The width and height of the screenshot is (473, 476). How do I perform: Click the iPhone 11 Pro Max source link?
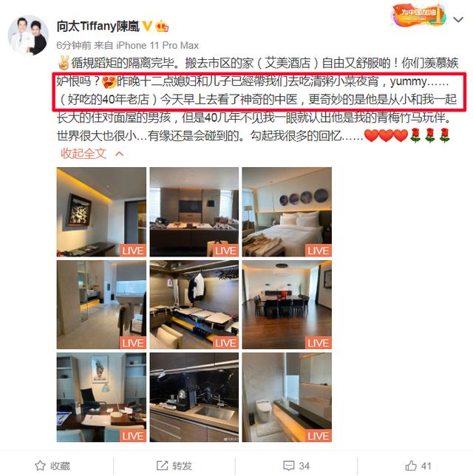[157, 46]
